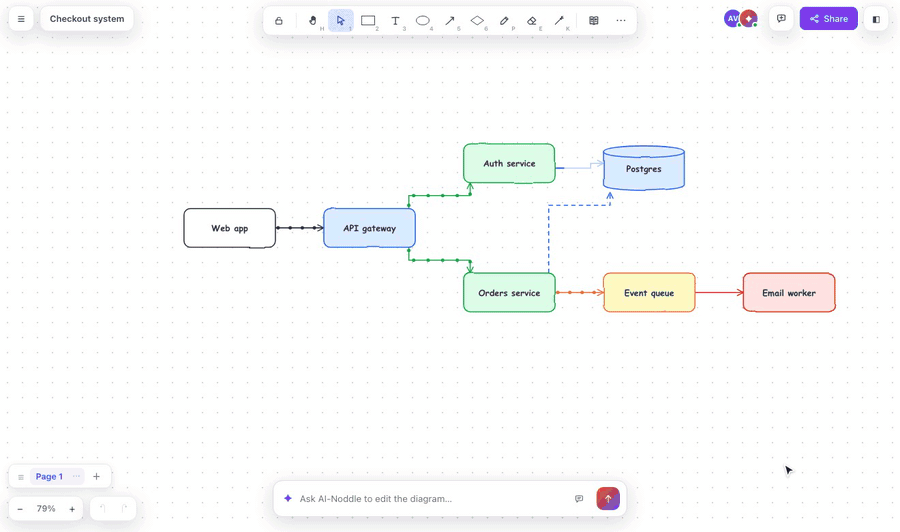Select the Selection arrow tool
900x532 pixels.
pyautogui.click(x=341, y=21)
